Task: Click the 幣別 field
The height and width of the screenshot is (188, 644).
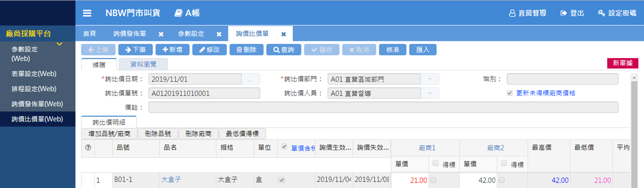Action: click(562, 79)
